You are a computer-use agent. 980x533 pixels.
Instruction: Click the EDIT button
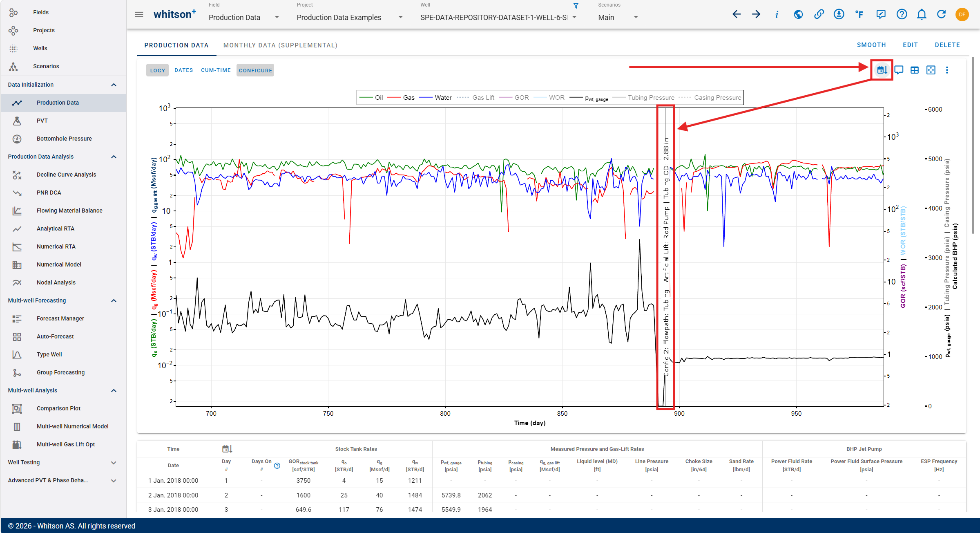[x=910, y=45]
